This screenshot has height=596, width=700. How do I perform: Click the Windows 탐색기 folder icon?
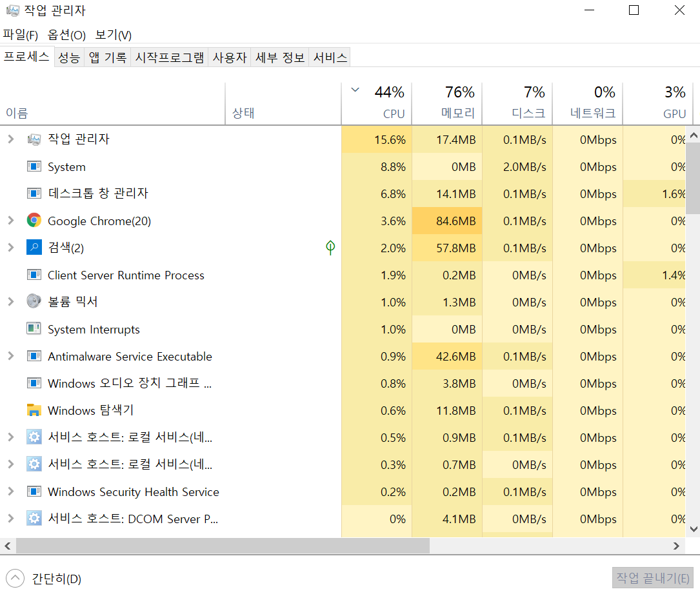(34, 410)
